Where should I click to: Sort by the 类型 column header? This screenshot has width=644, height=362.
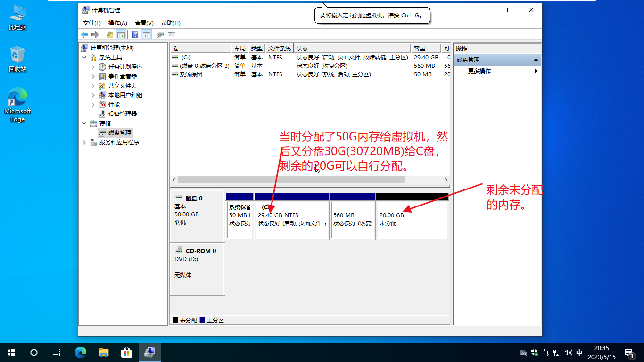click(257, 49)
